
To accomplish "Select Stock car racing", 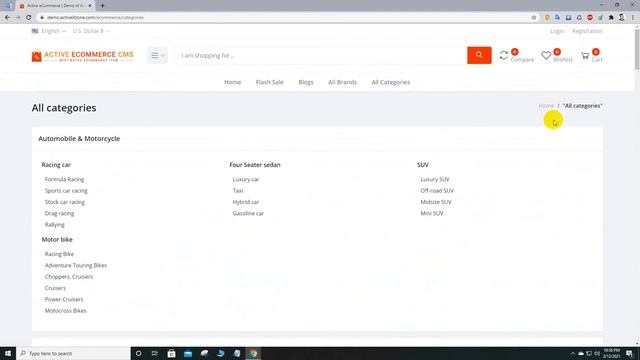I will pos(65,202).
